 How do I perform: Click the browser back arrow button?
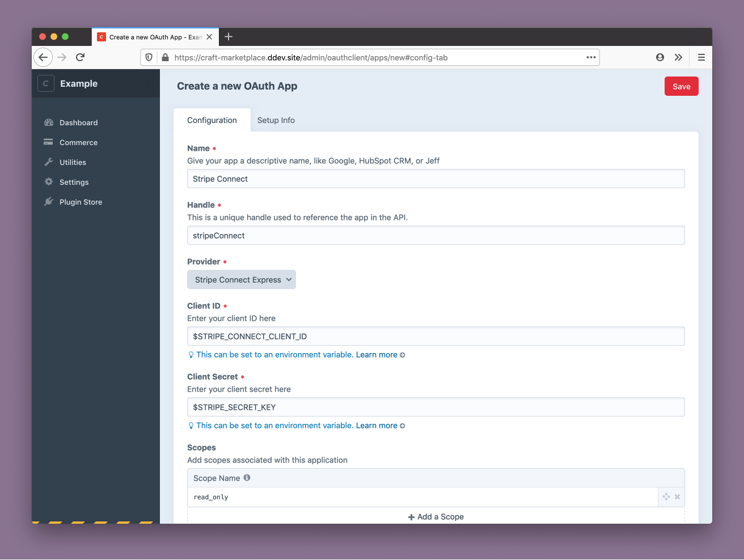pos(43,57)
